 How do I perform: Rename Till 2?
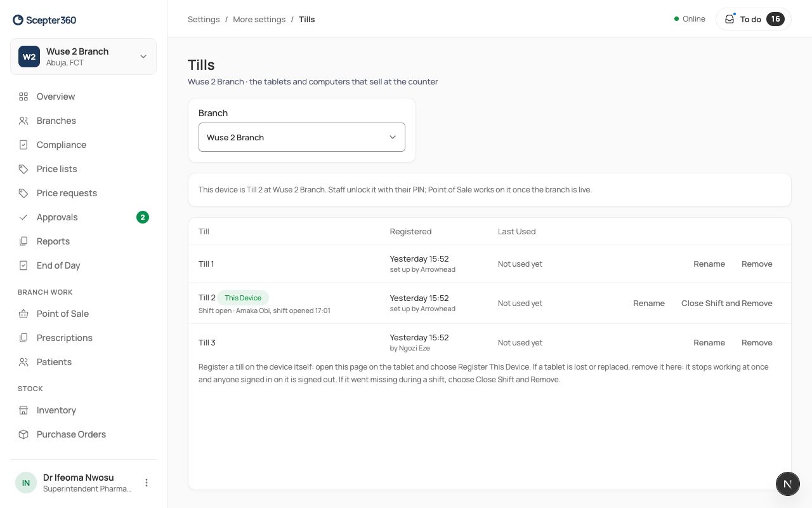(649, 304)
